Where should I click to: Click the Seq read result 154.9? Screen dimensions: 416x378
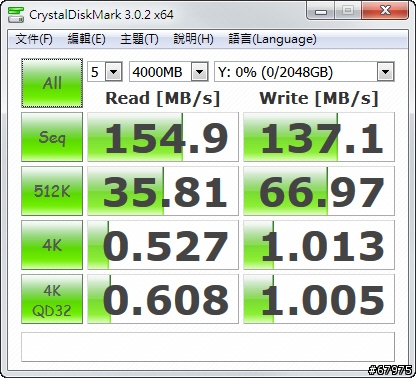[163, 137]
